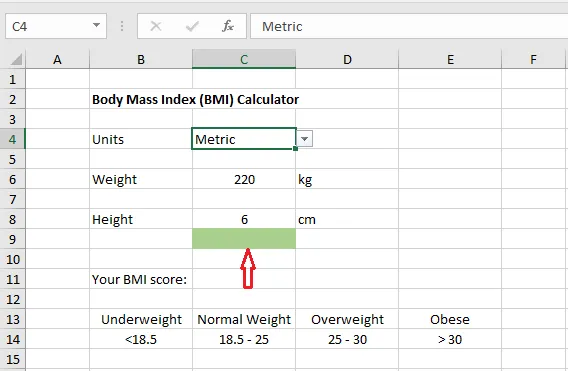Click the Name Box showing C4
The height and width of the screenshot is (371, 568).
point(56,26)
